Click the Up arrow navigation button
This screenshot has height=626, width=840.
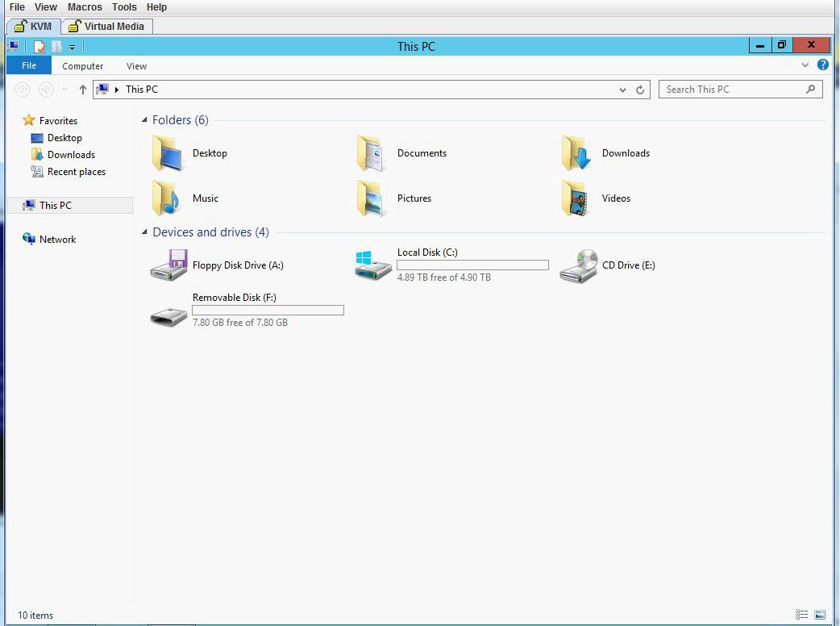(x=82, y=90)
